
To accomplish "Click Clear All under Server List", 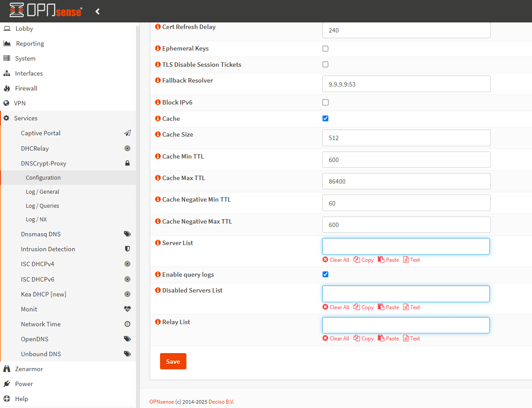I will [x=336, y=260].
